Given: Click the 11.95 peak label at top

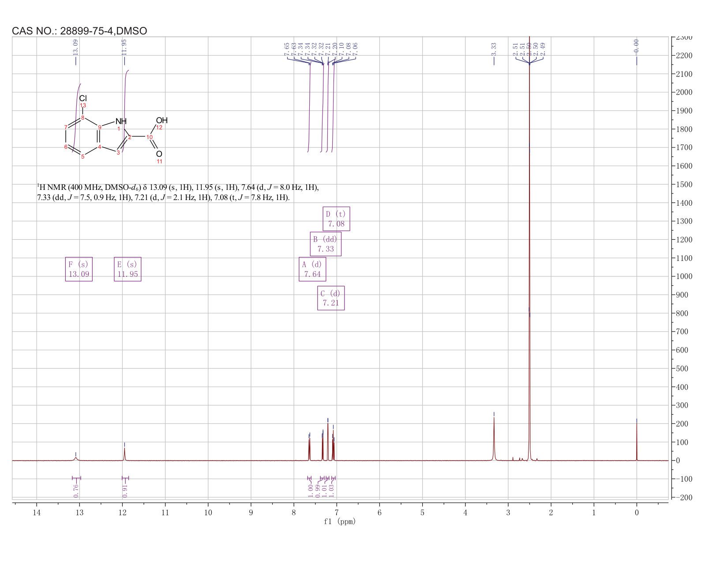Looking at the screenshot, I should (124, 46).
